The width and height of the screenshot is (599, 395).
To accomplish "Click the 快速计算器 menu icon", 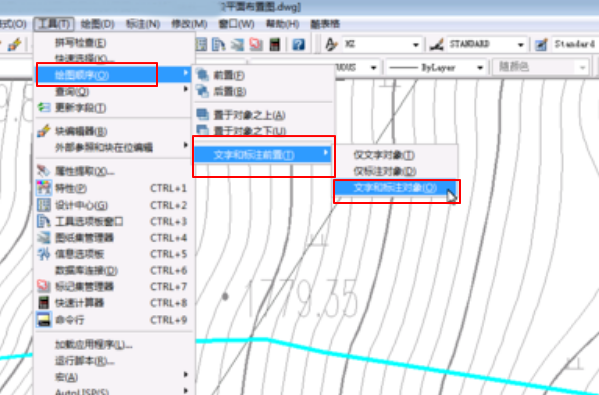I will point(44,303).
